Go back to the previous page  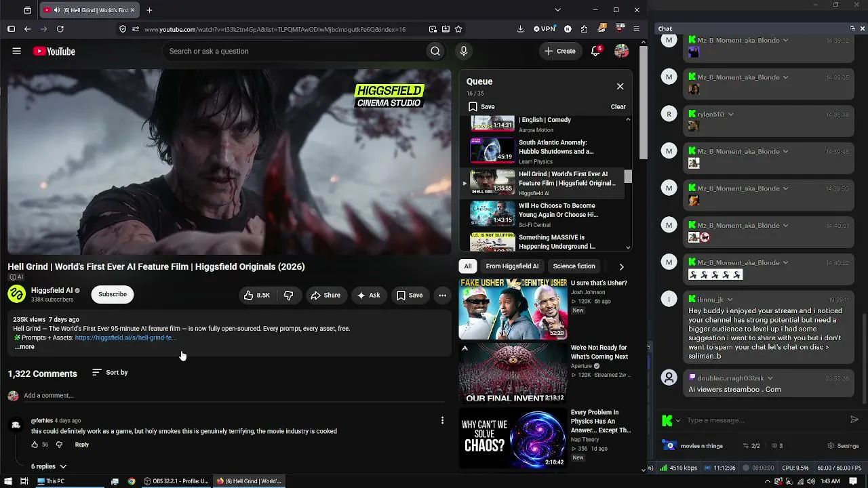point(27,29)
